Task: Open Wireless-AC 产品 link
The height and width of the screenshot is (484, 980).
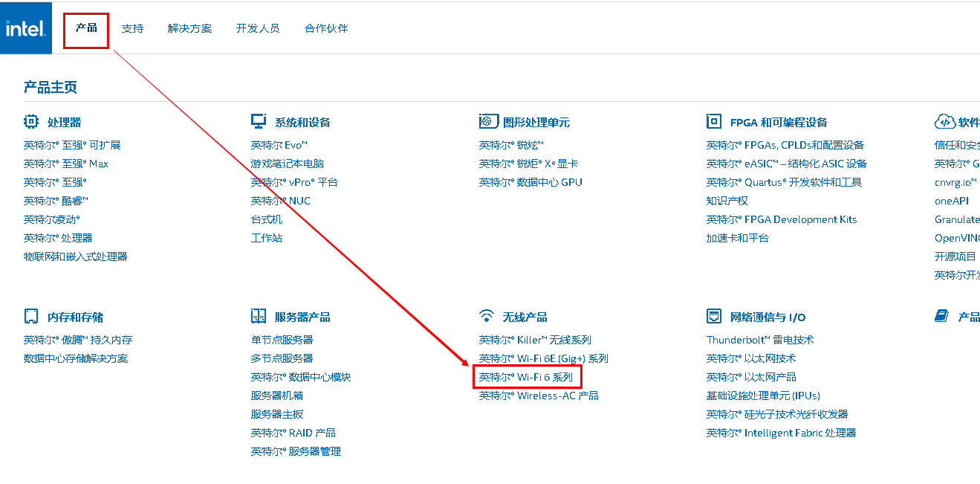Action: point(539,396)
